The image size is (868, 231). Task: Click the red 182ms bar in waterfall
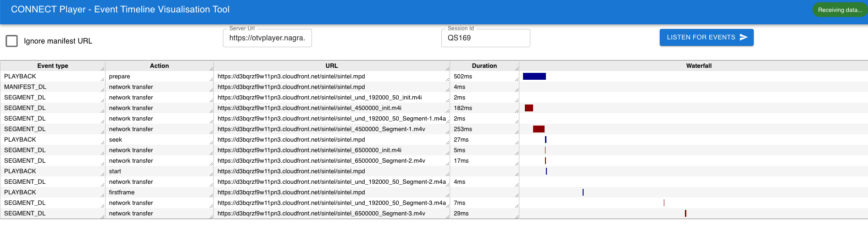point(529,108)
